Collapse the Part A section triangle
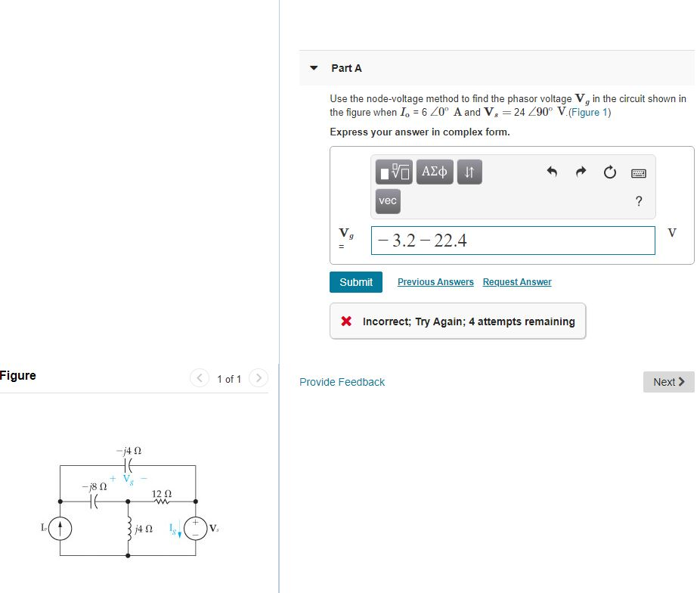700x593 pixels. tap(313, 67)
